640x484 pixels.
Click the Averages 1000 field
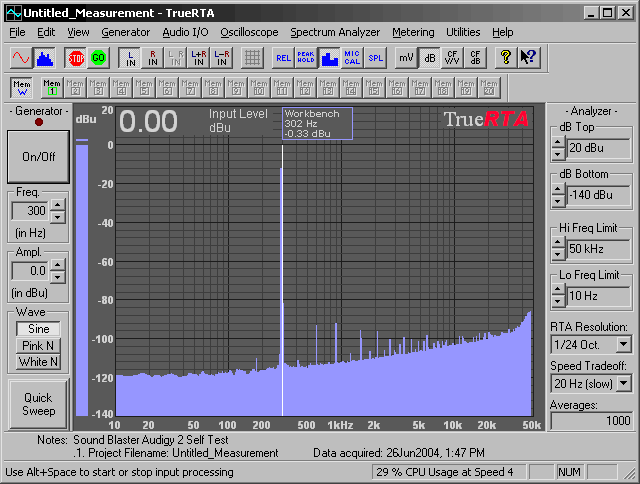point(591,421)
